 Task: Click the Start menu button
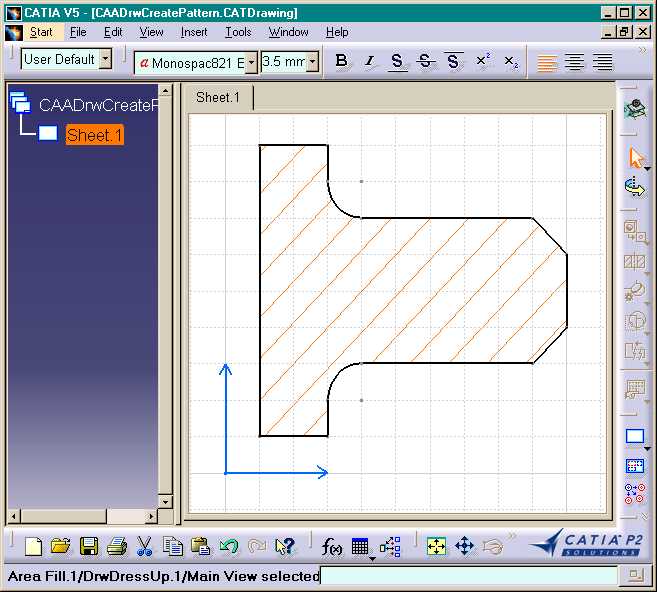pos(41,32)
